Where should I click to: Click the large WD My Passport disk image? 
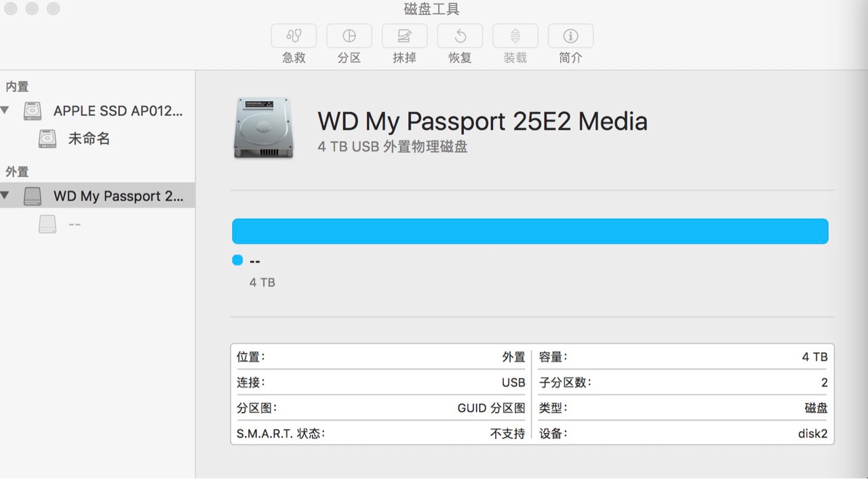264,128
